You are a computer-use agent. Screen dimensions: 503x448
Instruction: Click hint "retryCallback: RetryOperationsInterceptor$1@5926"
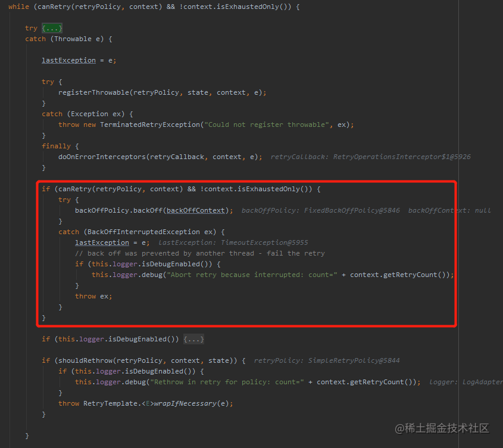(370, 157)
